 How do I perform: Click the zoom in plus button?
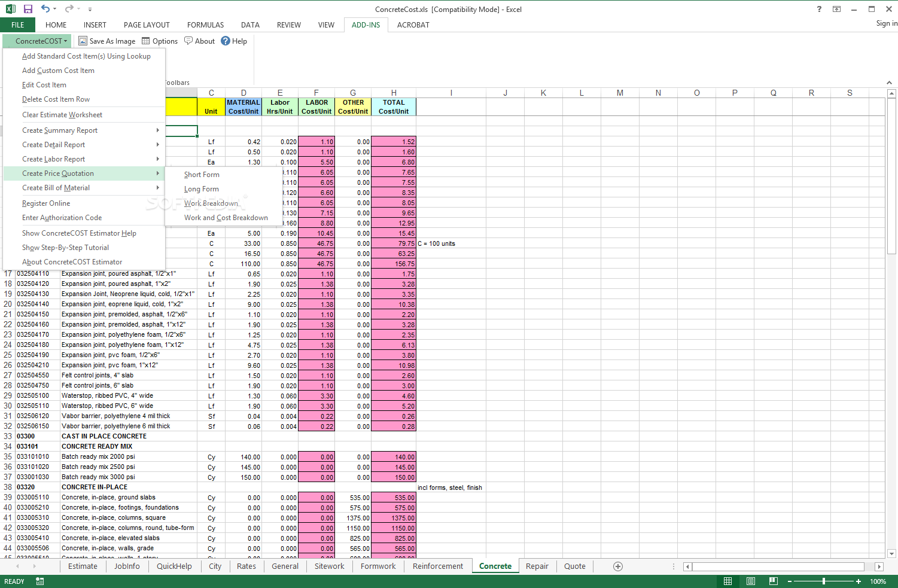point(859,581)
